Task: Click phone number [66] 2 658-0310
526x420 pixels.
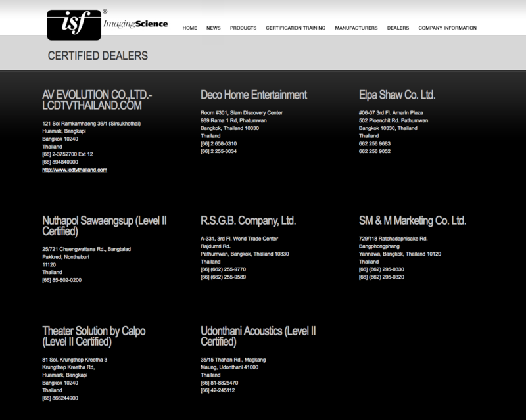Action: [218, 143]
